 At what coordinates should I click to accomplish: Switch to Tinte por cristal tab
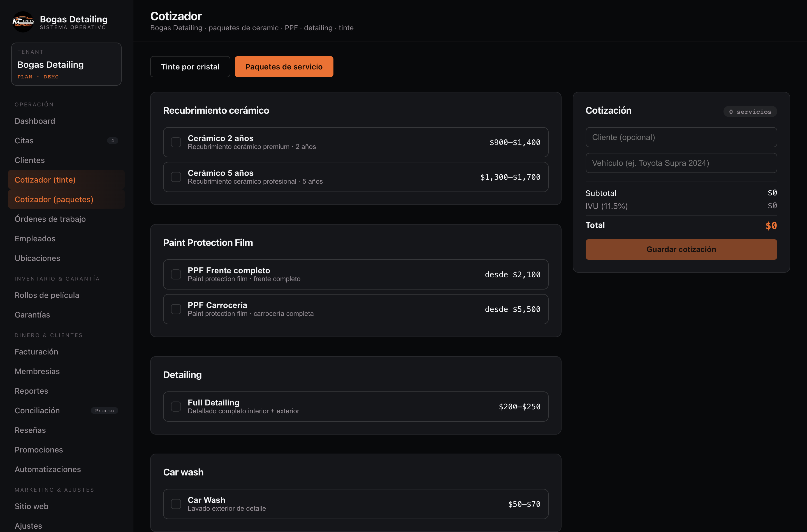(x=190, y=67)
